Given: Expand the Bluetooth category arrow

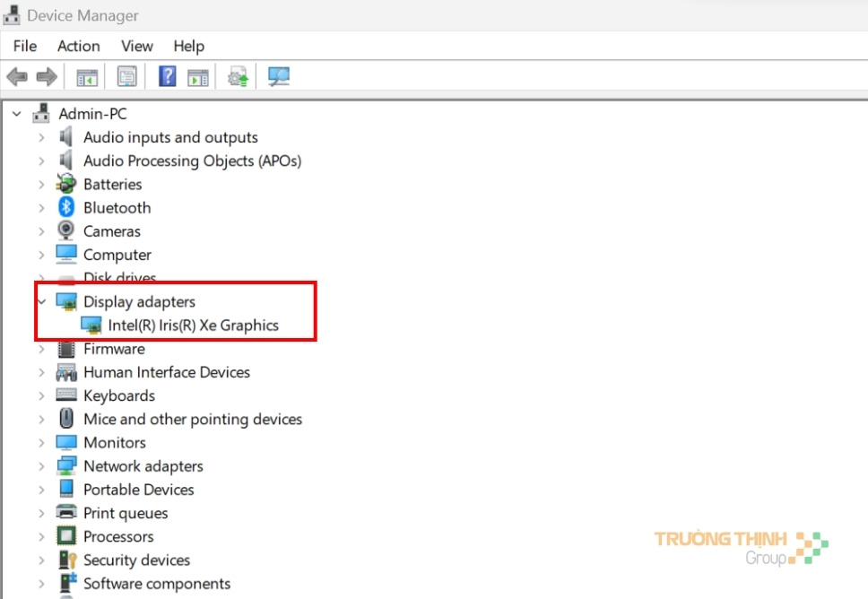Looking at the screenshot, I should 41,208.
